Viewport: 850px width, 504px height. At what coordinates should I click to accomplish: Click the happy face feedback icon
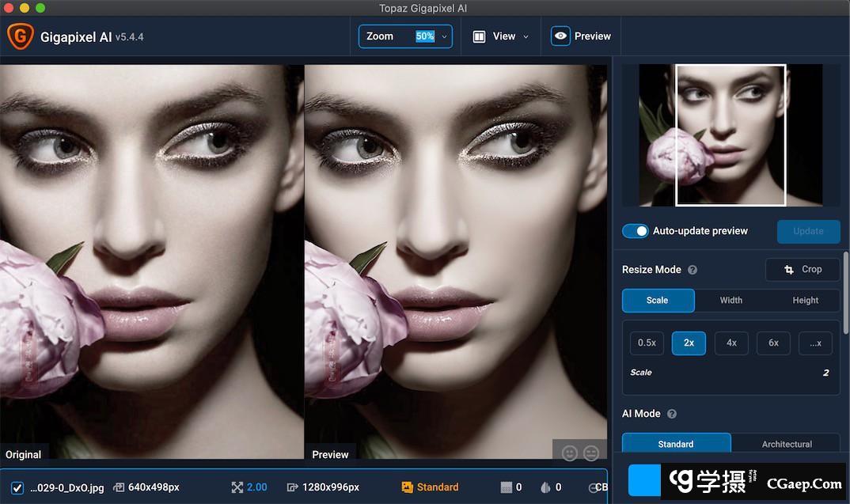569,453
